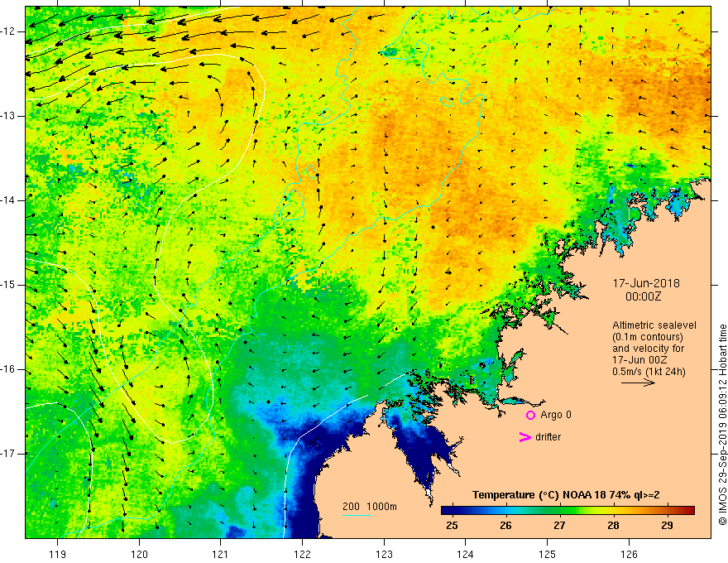Click the 17-Jun-2018 date label
The height and width of the screenshot is (563, 728).
click(646, 283)
